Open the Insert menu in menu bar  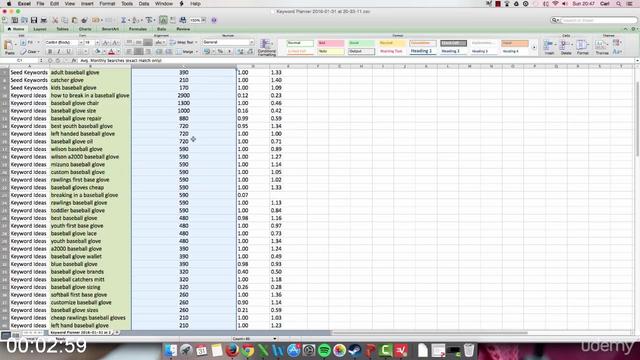coord(87,4)
